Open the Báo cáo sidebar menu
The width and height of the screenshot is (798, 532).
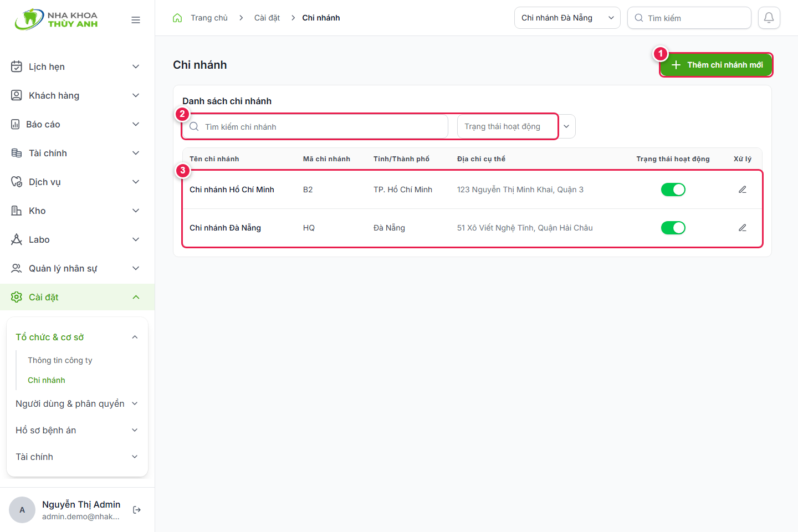click(78, 124)
